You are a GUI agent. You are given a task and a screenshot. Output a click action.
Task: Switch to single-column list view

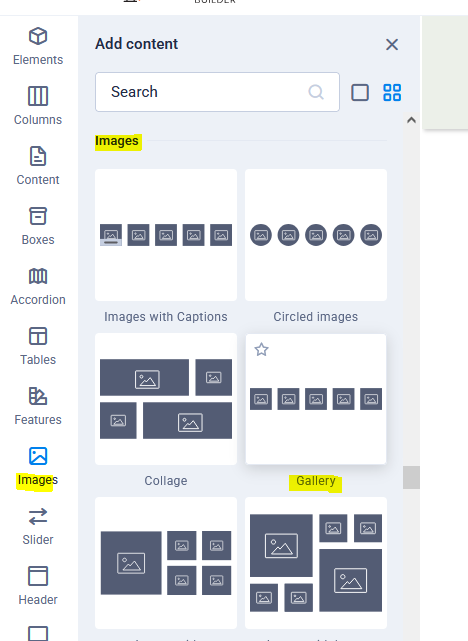pyautogui.click(x=360, y=92)
